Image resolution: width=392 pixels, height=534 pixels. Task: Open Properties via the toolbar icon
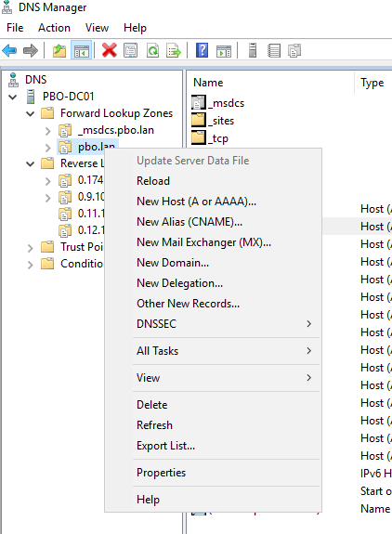click(131, 50)
